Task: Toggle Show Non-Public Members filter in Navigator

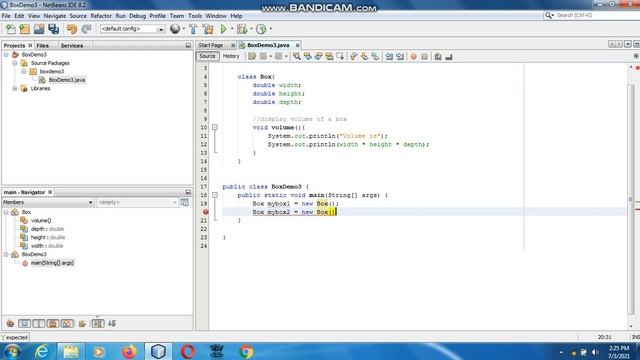Action: [x=53, y=324]
